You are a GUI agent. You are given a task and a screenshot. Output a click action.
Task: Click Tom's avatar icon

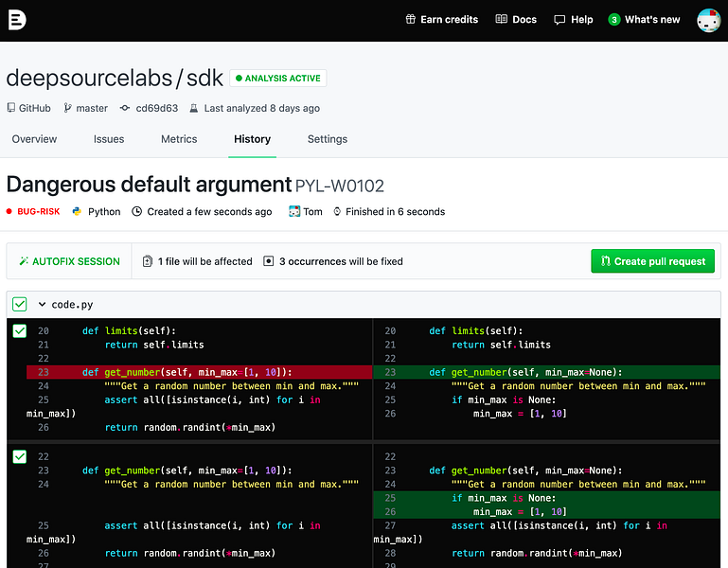(294, 211)
